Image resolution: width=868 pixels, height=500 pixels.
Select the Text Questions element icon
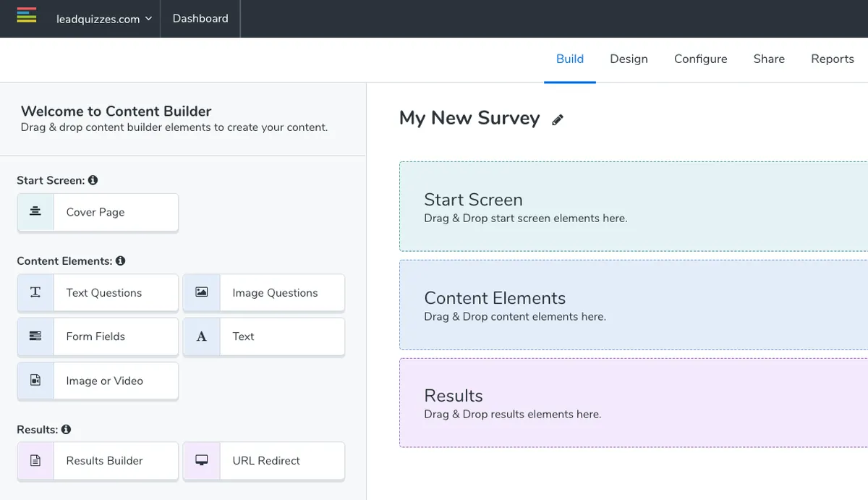(x=35, y=292)
